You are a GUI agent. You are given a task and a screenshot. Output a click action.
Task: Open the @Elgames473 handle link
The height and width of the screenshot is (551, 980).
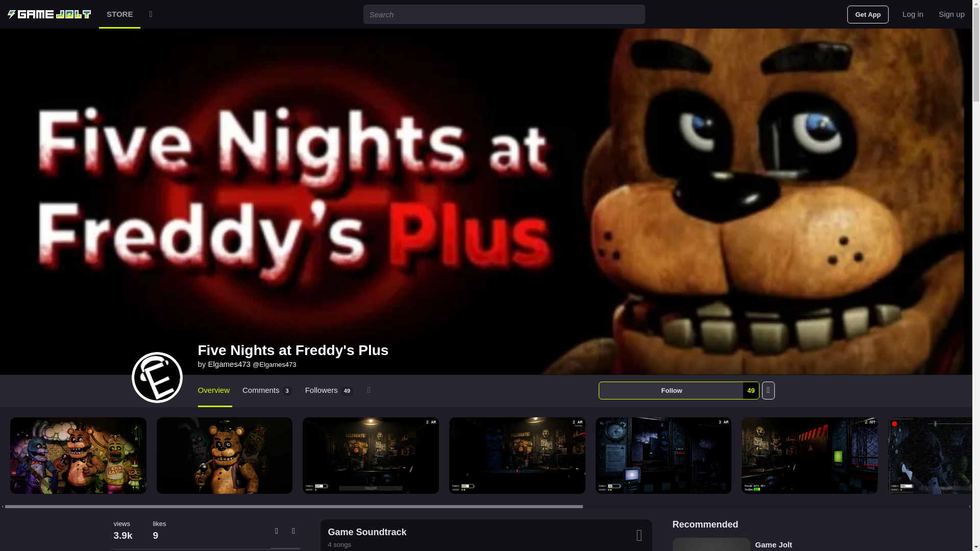click(275, 365)
